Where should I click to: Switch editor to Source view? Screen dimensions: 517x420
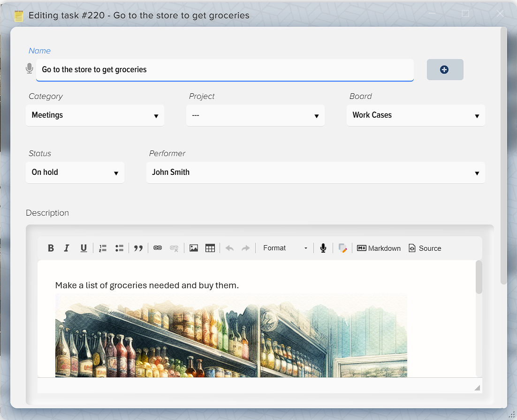425,248
